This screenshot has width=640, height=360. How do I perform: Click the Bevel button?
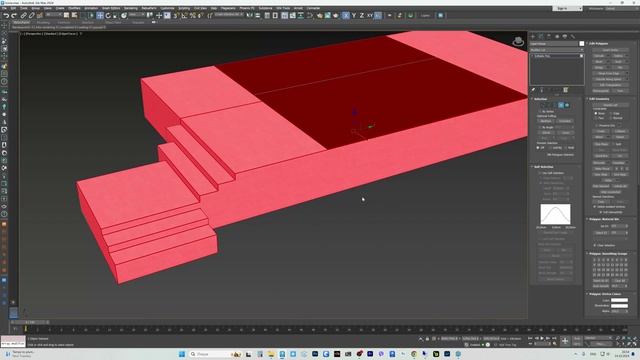click(x=599, y=62)
